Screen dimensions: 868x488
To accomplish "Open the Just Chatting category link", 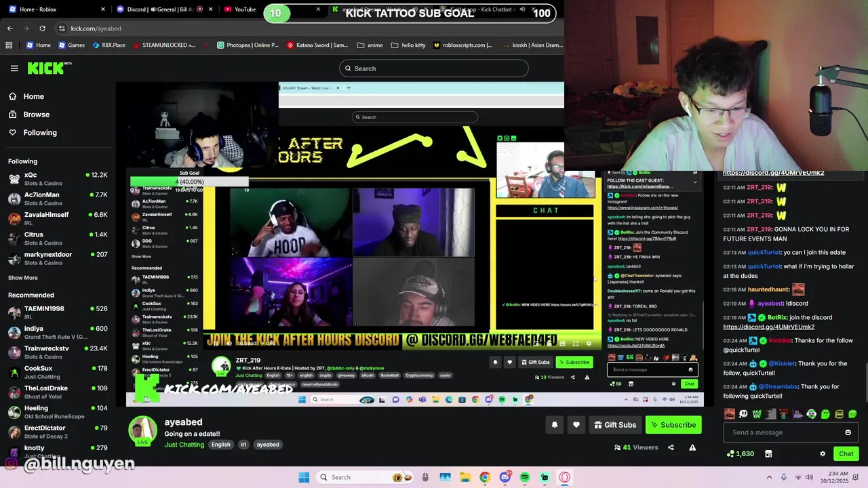I will coord(184,445).
